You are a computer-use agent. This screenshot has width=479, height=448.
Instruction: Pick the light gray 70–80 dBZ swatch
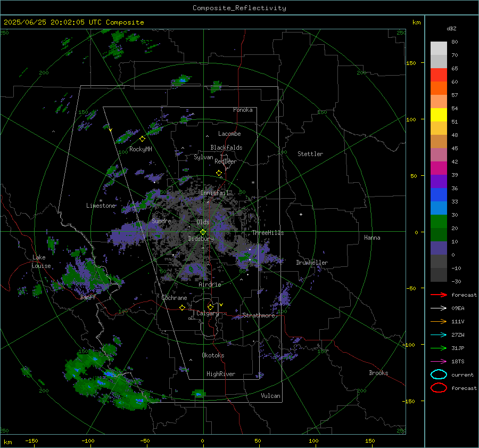point(439,48)
